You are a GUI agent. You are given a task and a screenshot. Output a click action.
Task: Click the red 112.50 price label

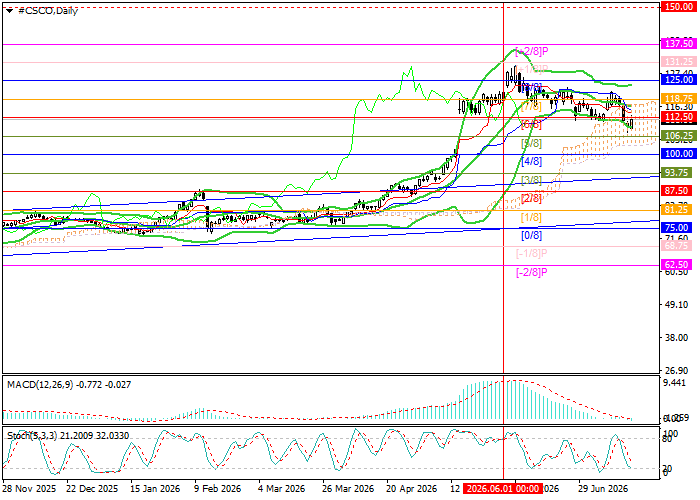point(679,117)
